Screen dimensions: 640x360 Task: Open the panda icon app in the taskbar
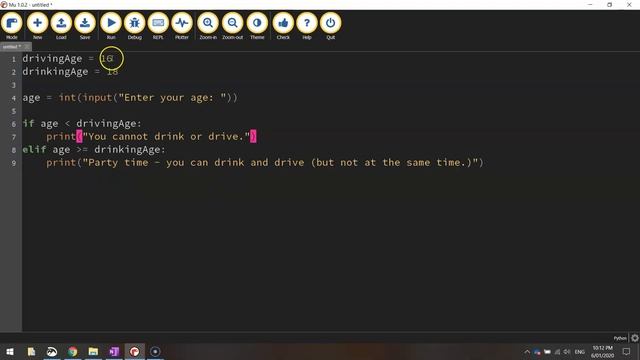click(x=52, y=351)
